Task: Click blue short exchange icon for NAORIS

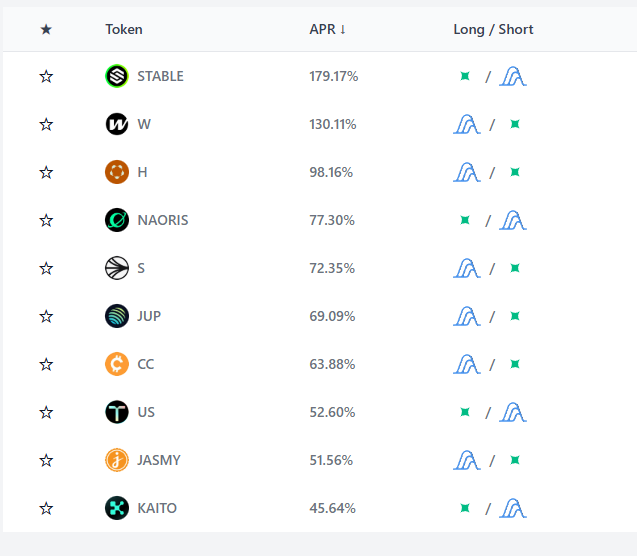Action: pos(513,220)
